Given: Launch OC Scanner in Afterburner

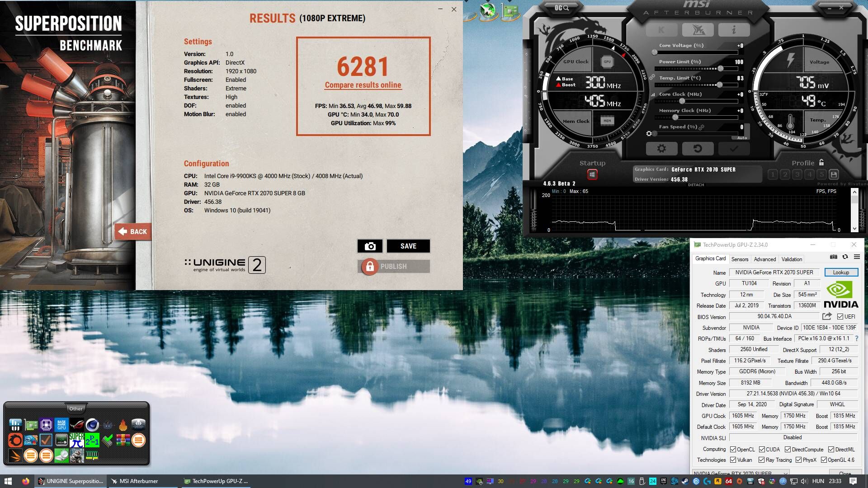Looking at the screenshot, I should coord(561,8).
